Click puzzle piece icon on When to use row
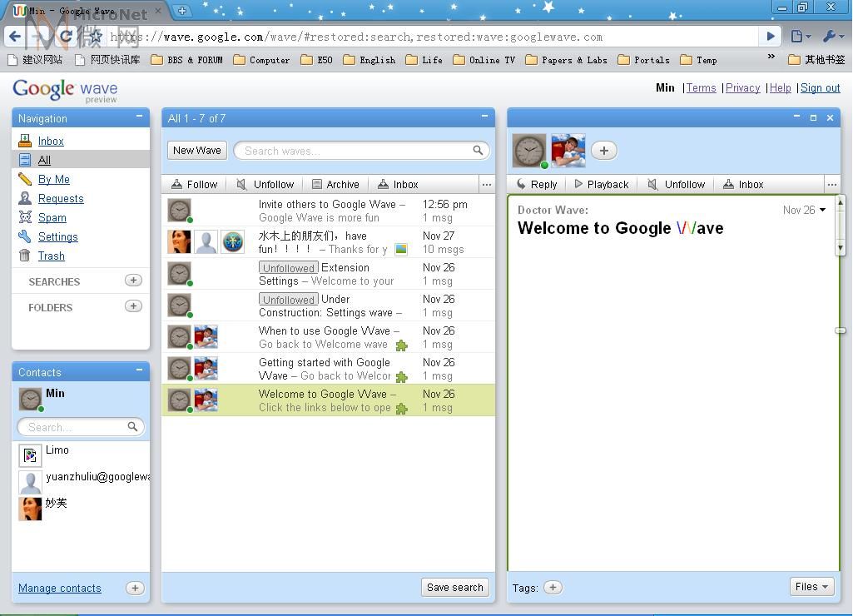This screenshot has height=616, width=853. click(401, 345)
